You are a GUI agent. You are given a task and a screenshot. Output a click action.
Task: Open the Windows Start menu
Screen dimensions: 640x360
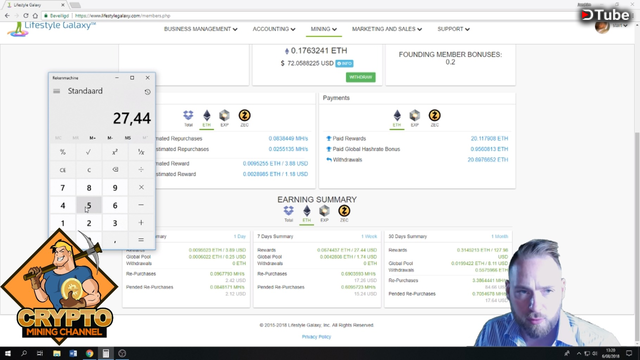pos(8,353)
